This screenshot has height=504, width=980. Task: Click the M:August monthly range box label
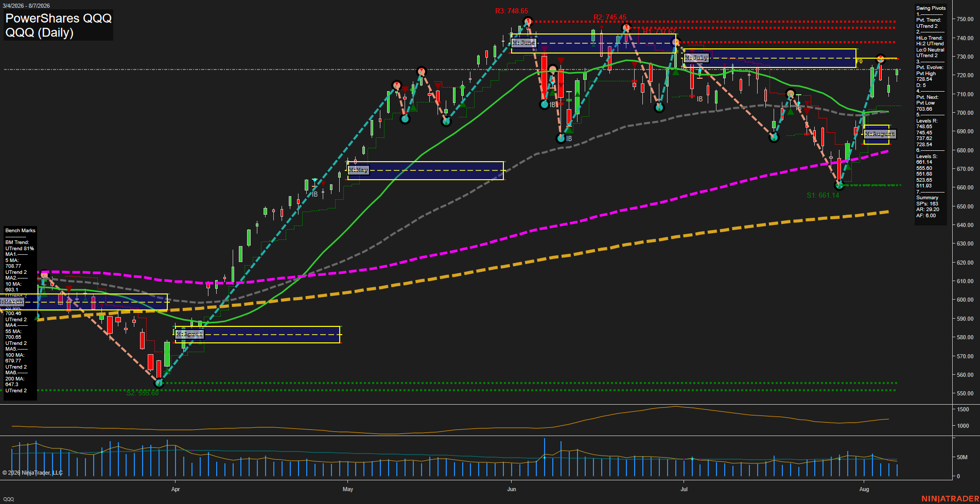click(880, 134)
